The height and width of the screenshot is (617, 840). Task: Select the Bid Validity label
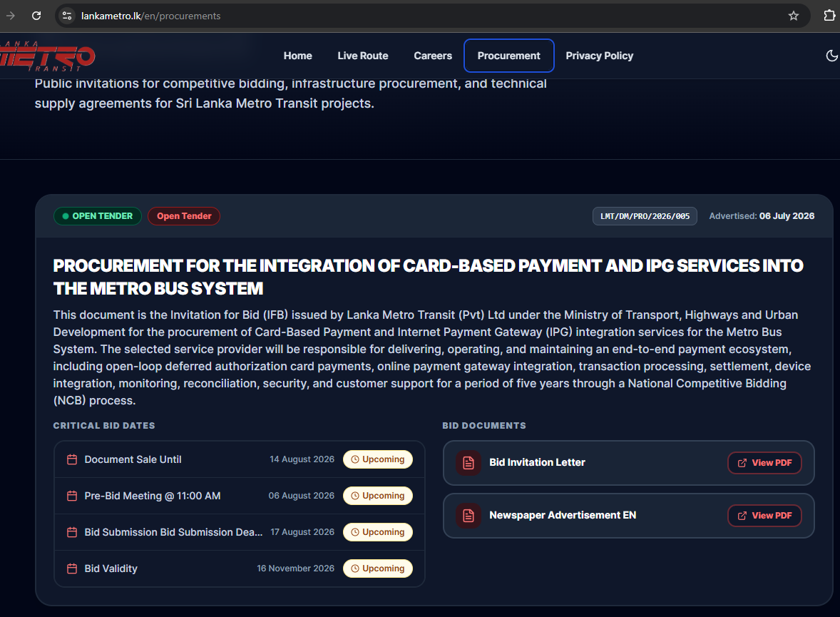coord(111,568)
